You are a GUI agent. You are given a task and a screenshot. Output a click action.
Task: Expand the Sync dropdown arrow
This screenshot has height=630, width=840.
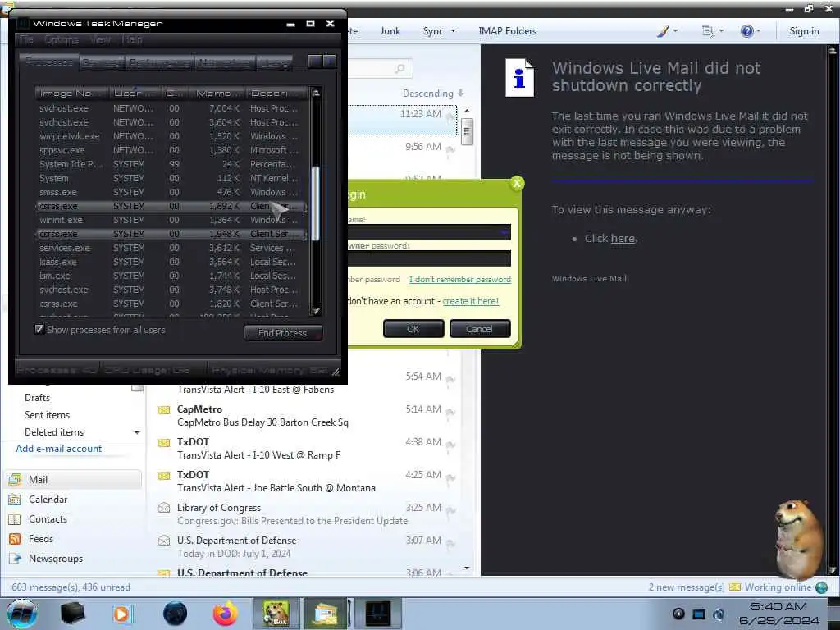tap(453, 31)
